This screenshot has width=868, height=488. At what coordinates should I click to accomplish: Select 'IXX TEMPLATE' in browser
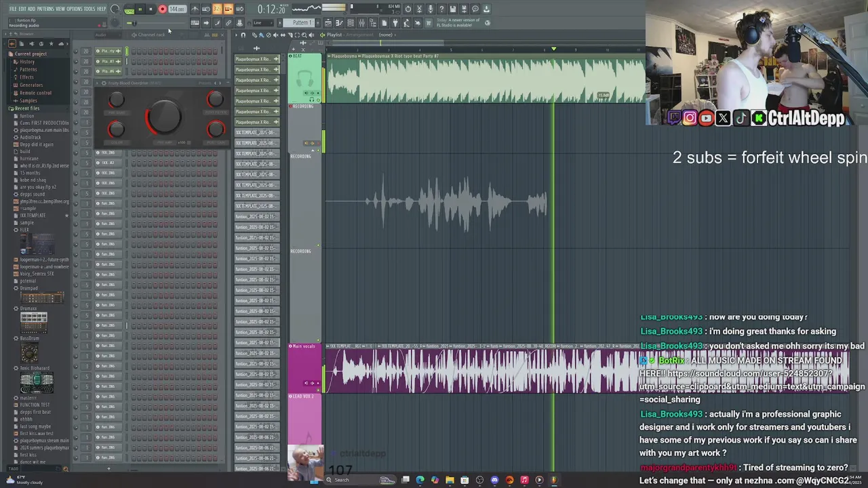click(x=33, y=216)
